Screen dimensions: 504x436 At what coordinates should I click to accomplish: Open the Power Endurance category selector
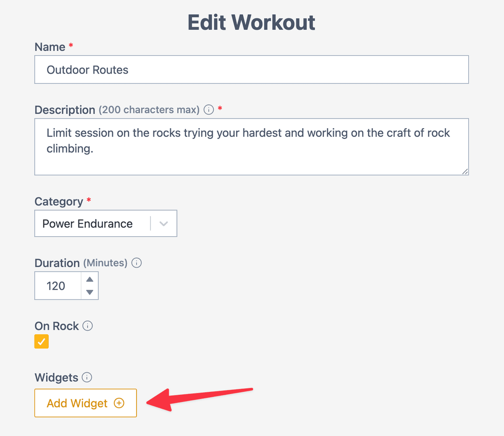coord(106,223)
